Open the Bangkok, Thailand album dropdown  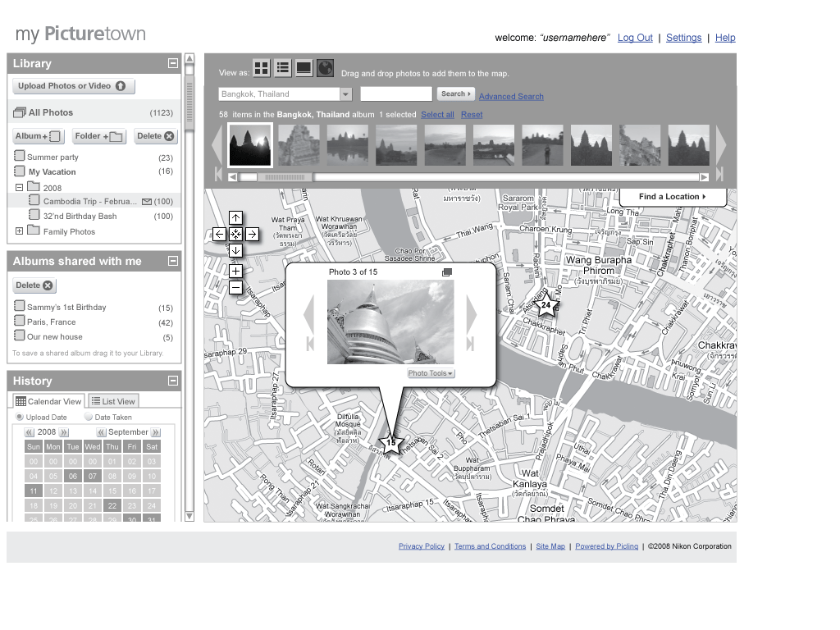(x=345, y=94)
